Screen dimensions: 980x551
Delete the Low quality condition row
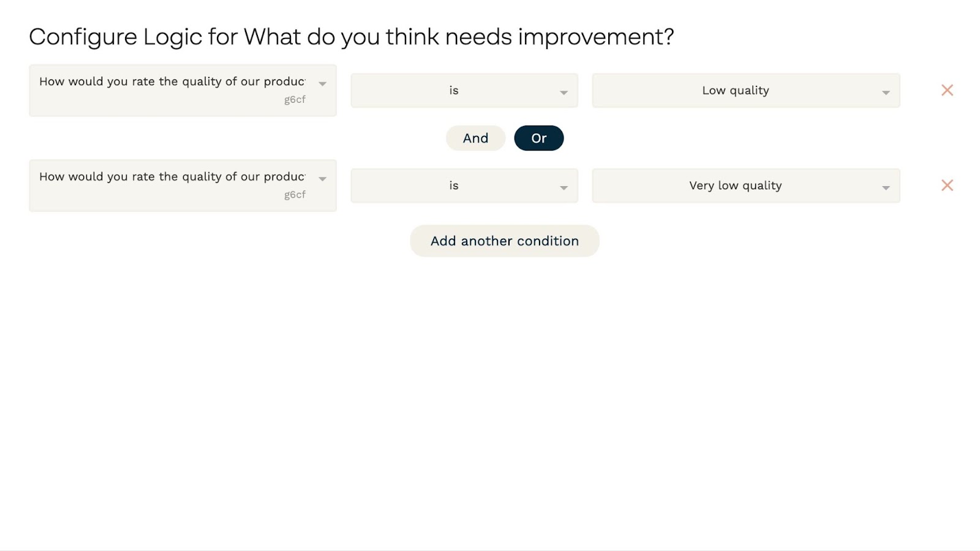pos(947,91)
